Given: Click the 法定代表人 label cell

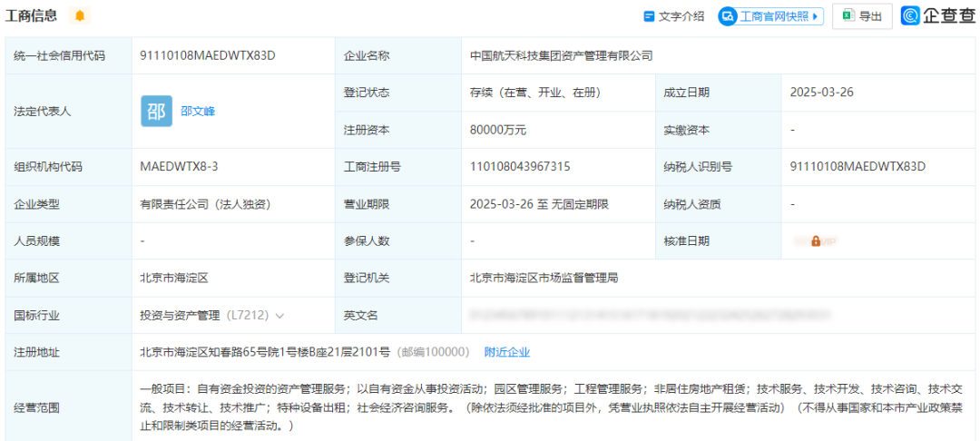Looking at the screenshot, I should [69, 112].
